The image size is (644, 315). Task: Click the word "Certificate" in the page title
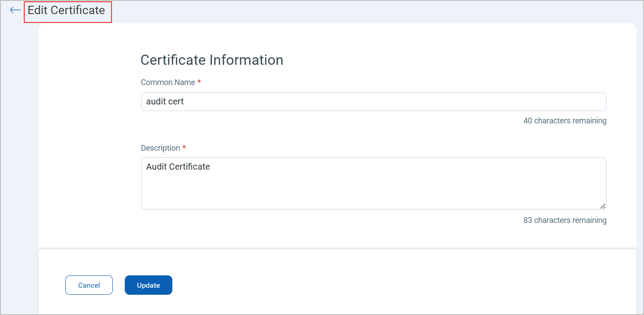click(78, 11)
